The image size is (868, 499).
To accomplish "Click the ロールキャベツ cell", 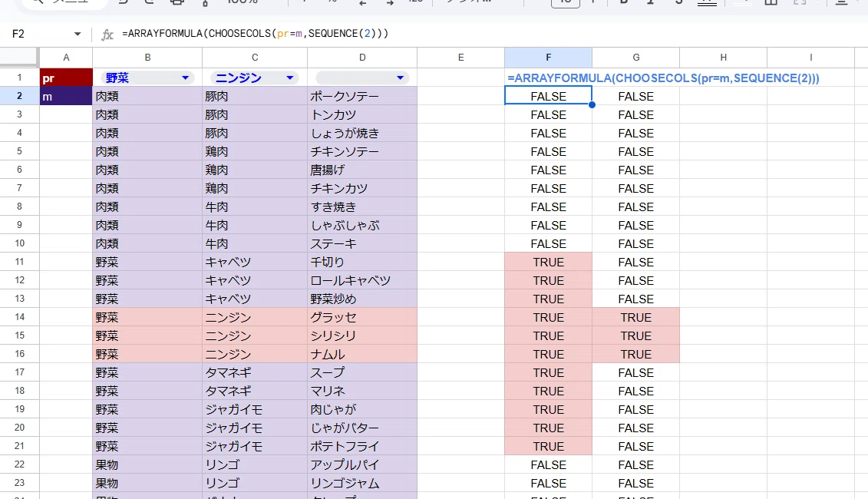I will click(362, 280).
